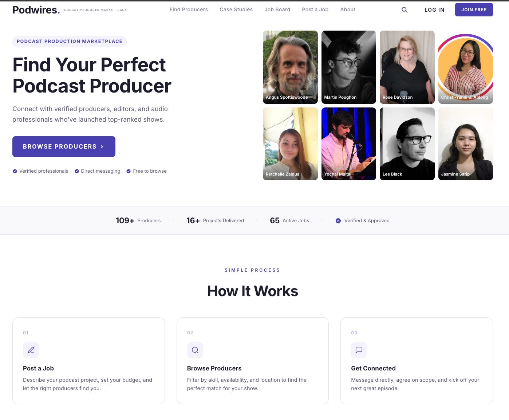Click the Browse Producers card heading

pyautogui.click(x=214, y=368)
